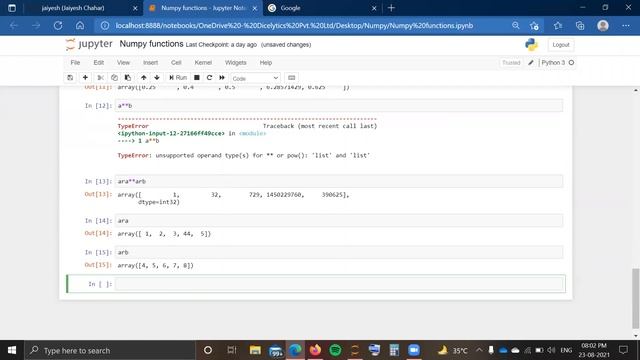The image size is (640, 360).
Task: Click the Jupyter logo
Action: point(89,44)
